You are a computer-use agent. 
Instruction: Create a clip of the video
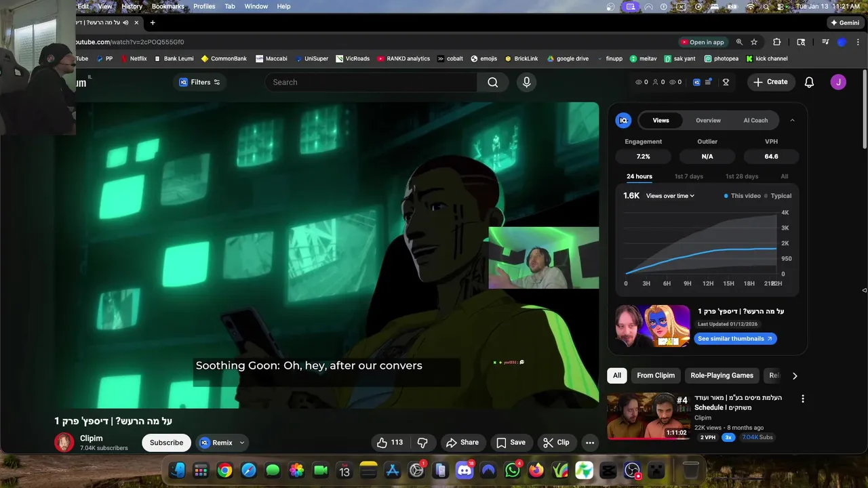click(x=555, y=443)
